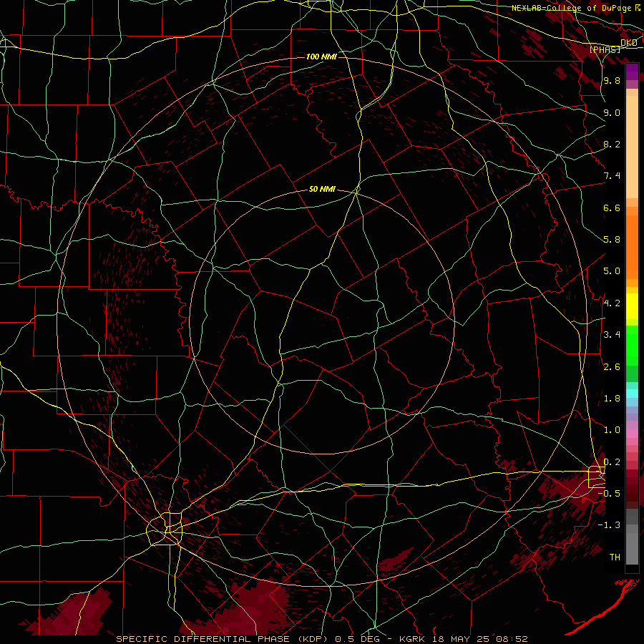Viewport: 644px width, 644px height.
Task: Click the 1.0 value on the color scale
Action: (612, 431)
